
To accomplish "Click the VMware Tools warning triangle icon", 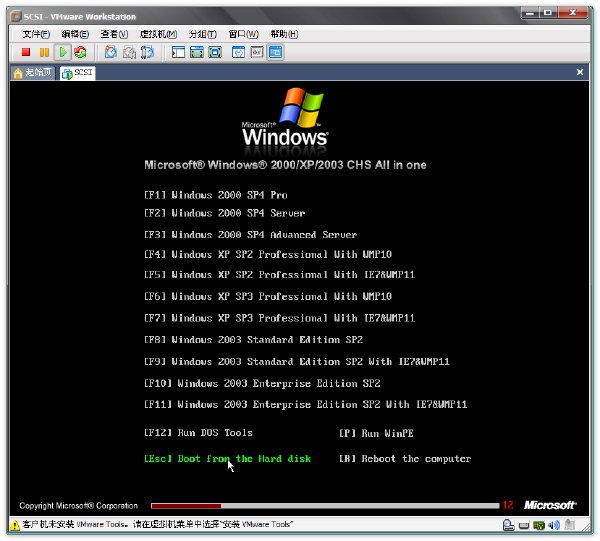I will [x=15, y=525].
